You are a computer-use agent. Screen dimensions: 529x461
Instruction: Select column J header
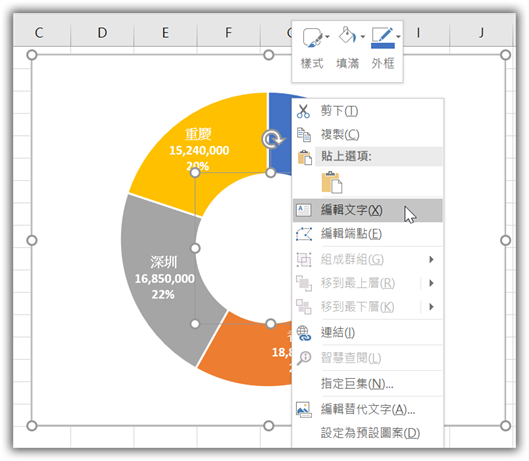(481, 33)
